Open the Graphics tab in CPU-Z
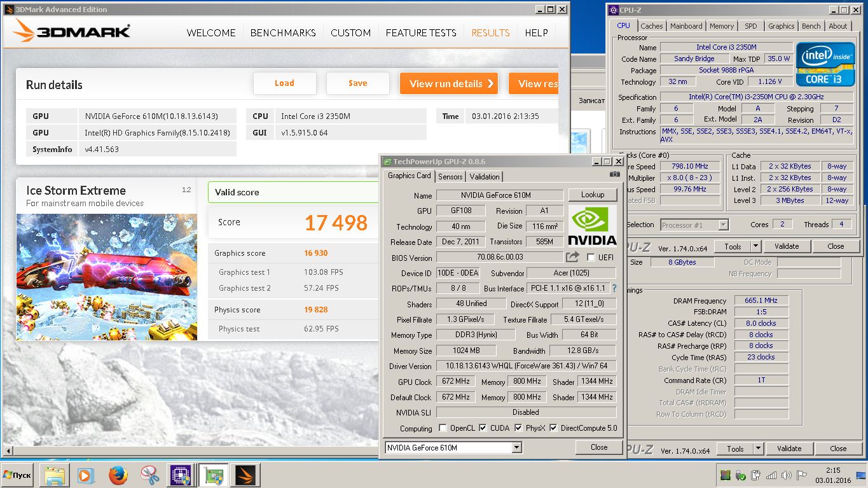Viewport: 868px width, 488px height. click(x=781, y=26)
